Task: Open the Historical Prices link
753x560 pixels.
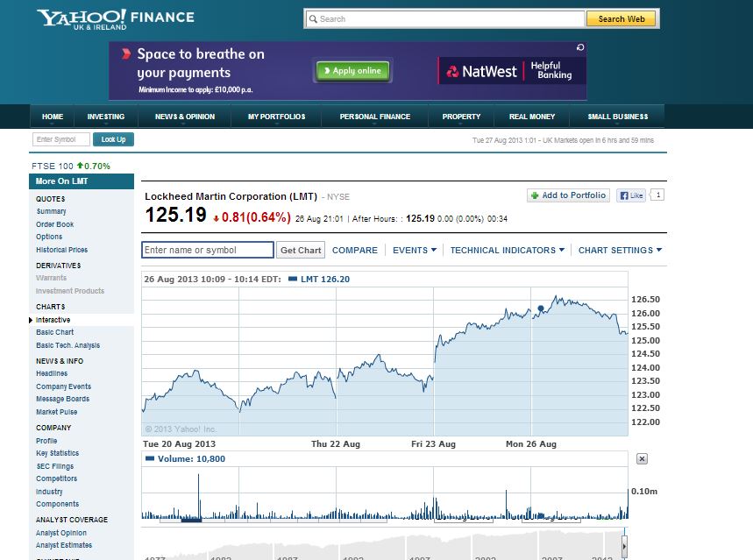Action: [x=61, y=250]
